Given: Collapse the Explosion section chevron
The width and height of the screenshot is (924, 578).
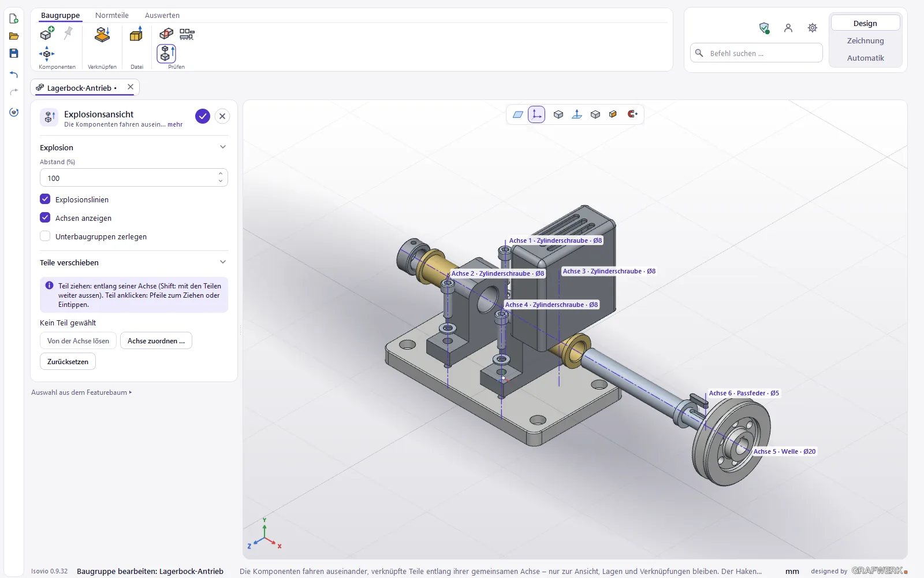Looking at the screenshot, I should (223, 147).
